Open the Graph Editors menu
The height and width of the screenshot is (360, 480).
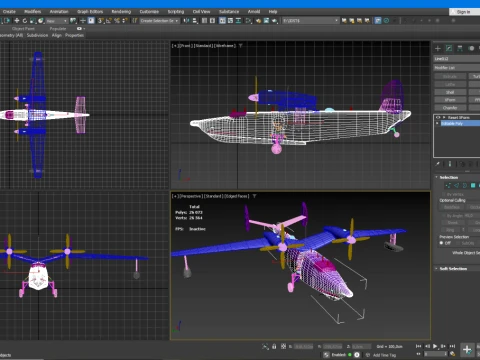click(90, 12)
